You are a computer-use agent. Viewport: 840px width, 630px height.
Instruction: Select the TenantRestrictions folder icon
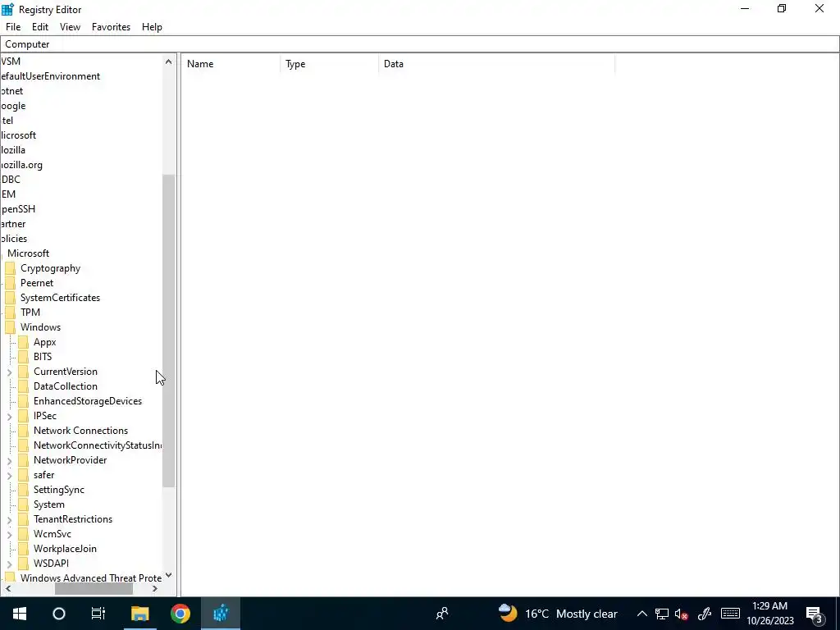tap(23, 518)
